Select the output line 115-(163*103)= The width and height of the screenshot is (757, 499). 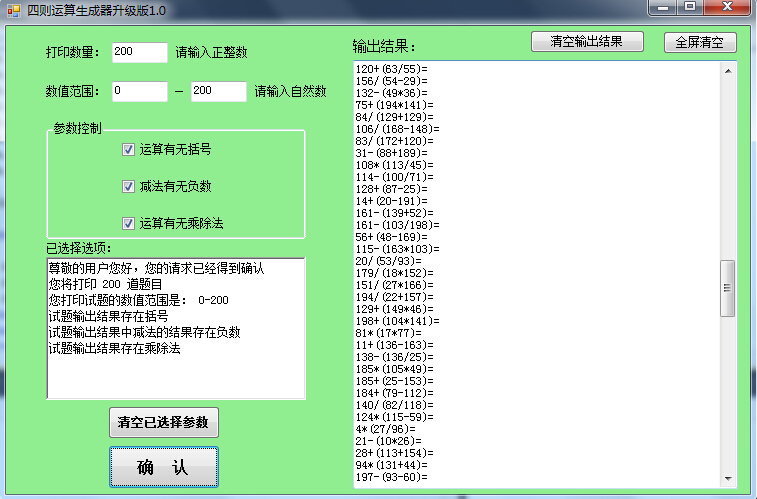[x=397, y=250]
